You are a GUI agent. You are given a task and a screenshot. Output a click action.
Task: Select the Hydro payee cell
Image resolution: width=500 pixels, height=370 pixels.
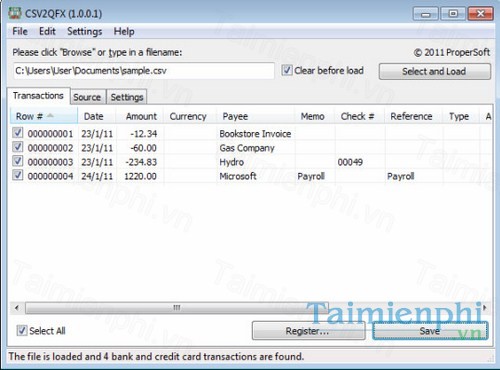click(232, 162)
